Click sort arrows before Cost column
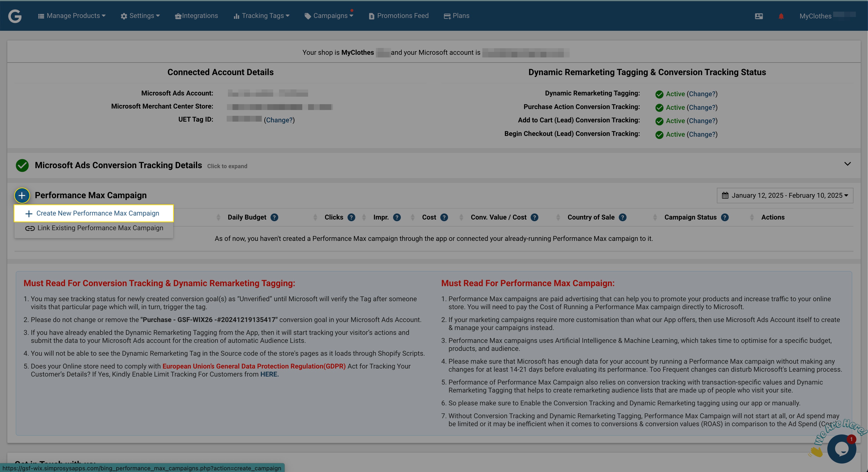The height and width of the screenshot is (472, 868). click(x=412, y=217)
